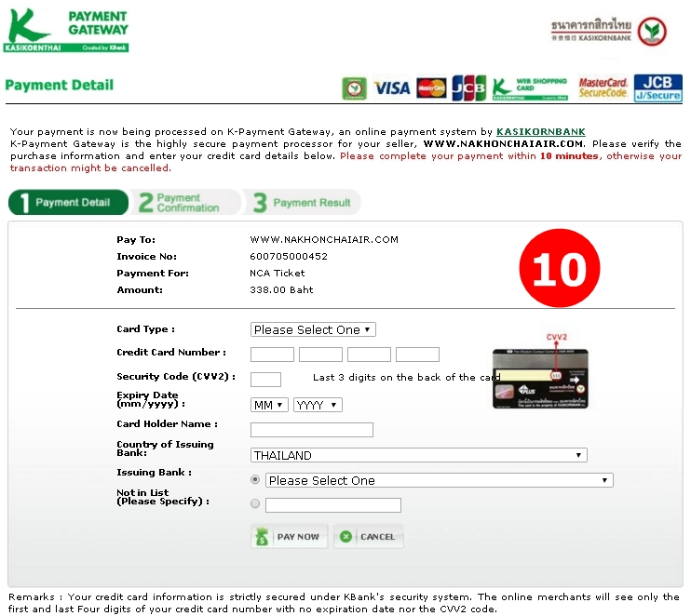
Task: Open the expiry year YYYY dropdown
Action: (x=318, y=405)
